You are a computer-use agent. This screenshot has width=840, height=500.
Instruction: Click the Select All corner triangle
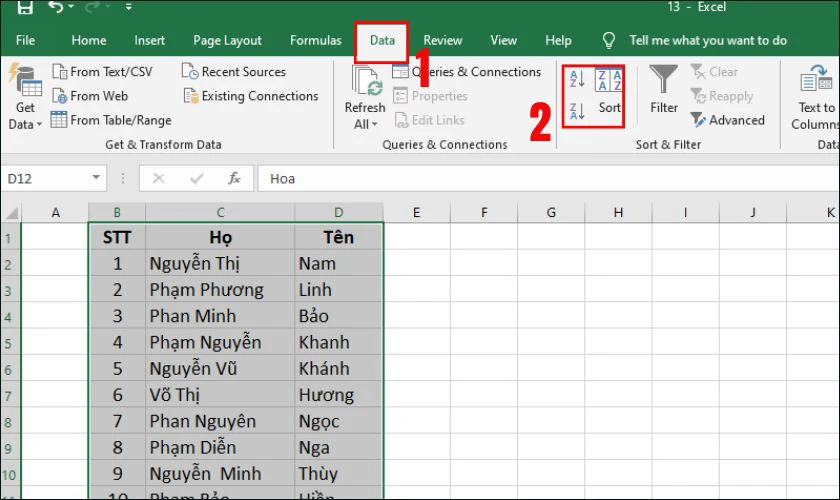coord(11,213)
